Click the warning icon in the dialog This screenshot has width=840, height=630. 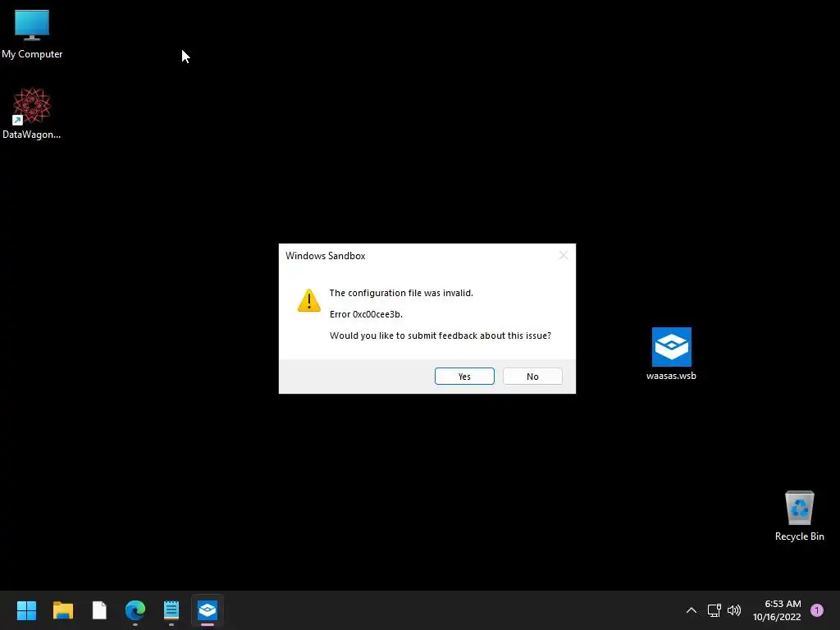pyautogui.click(x=309, y=300)
